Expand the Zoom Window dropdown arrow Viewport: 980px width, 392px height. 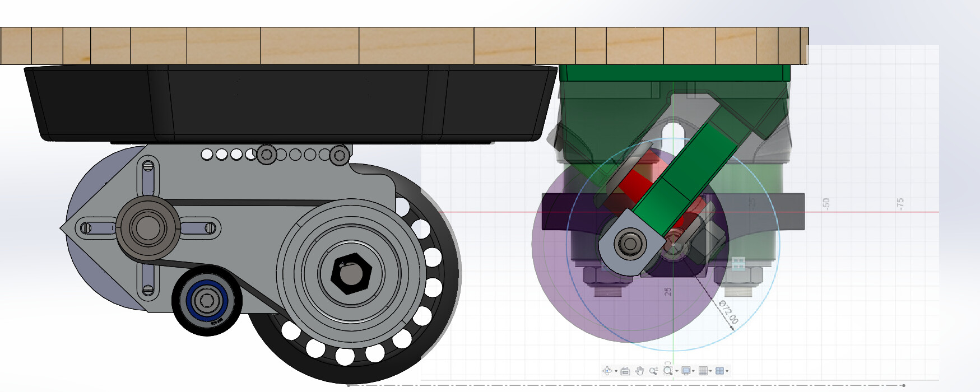[677, 371]
